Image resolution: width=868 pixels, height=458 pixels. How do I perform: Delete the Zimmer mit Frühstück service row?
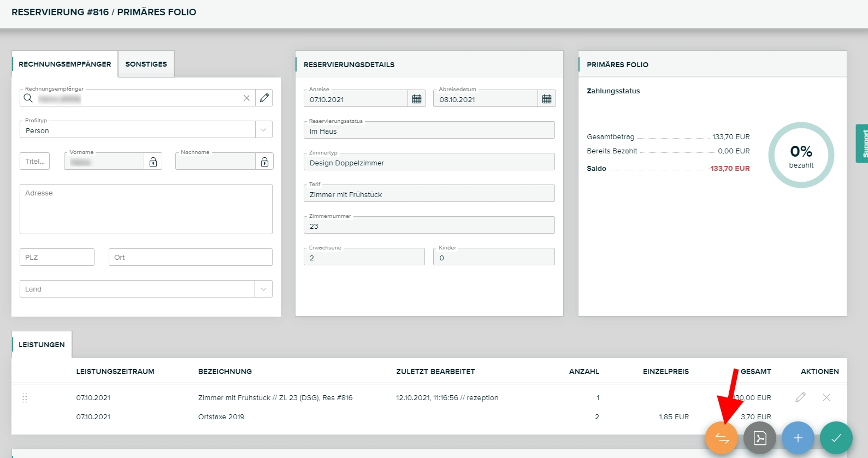pyautogui.click(x=826, y=397)
